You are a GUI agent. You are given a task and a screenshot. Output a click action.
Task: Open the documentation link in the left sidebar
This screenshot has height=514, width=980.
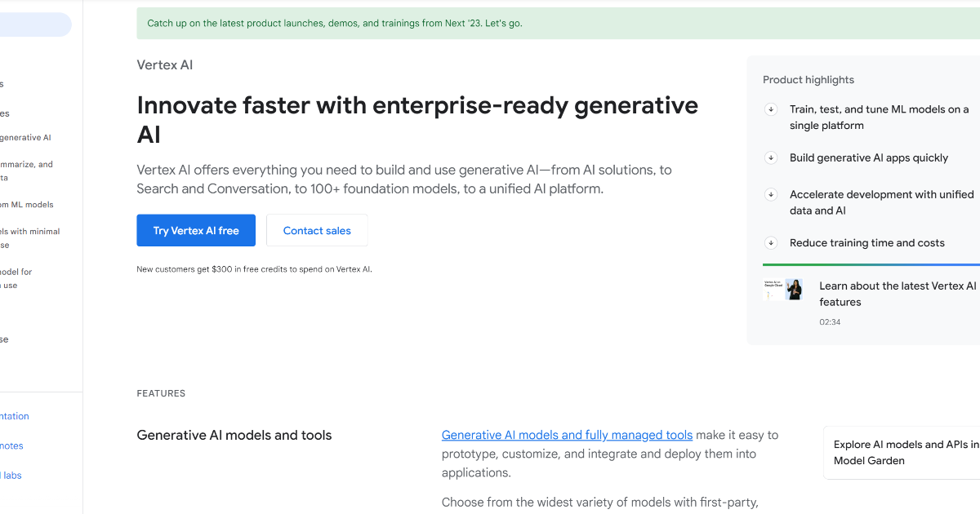pyautogui.click(x=14, y=415)
